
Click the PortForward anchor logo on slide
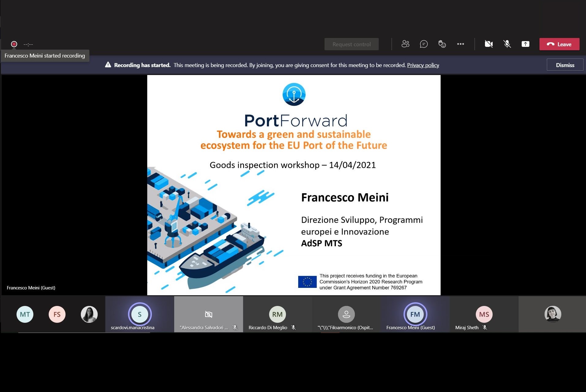point(294,94)
